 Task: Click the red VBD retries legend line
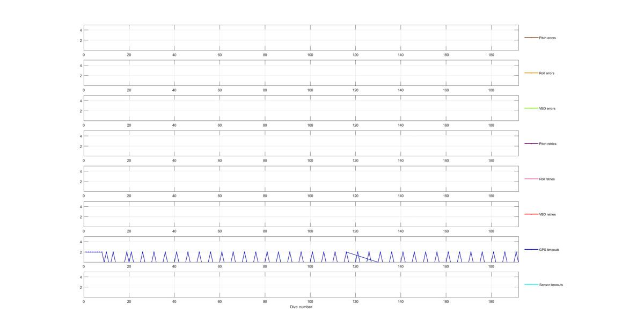pyautogui.click(x=531, y=214)
